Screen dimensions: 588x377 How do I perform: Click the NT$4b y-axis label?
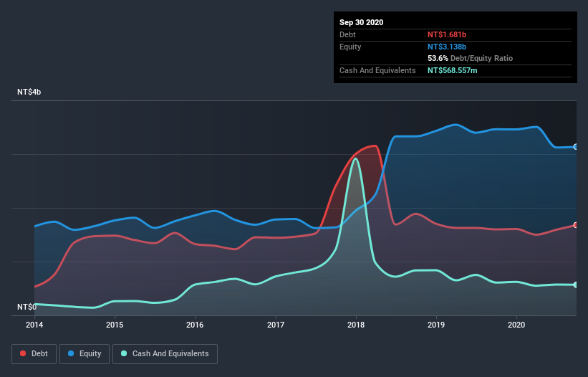click(x=29, y=92)
